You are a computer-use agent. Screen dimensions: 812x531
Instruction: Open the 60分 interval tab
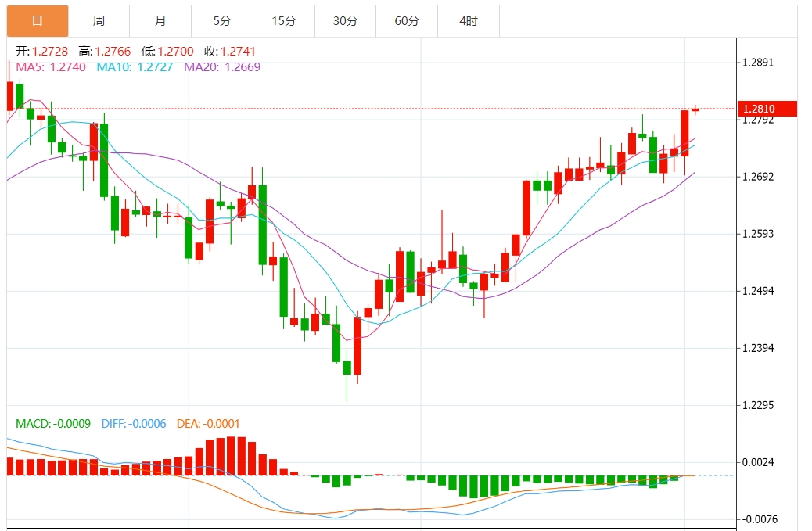point(407,20)
